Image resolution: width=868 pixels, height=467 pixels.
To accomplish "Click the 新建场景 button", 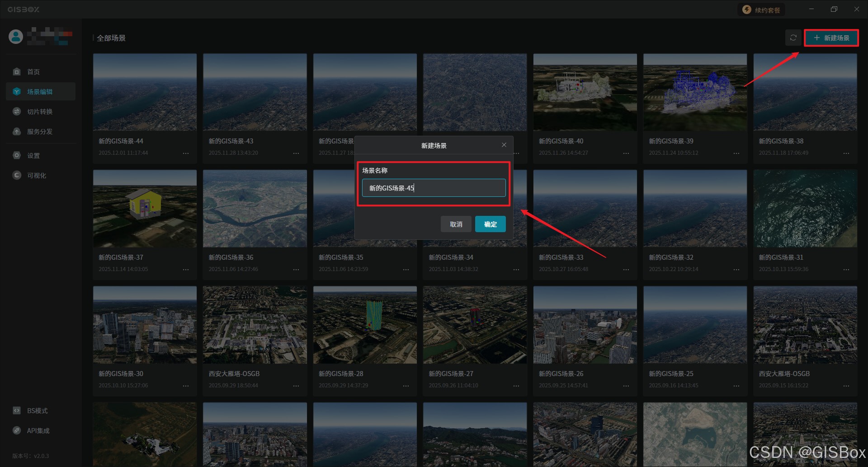I will tap(831, 38).
